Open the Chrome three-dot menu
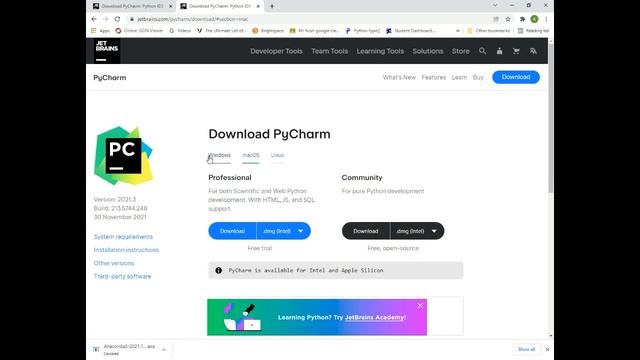This screenshot has height=360, width=640. pyautogui.click(x=546, y=19)
